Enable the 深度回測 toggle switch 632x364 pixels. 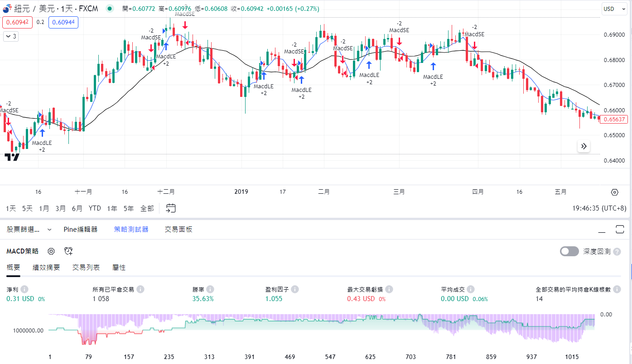coord(569,251)
